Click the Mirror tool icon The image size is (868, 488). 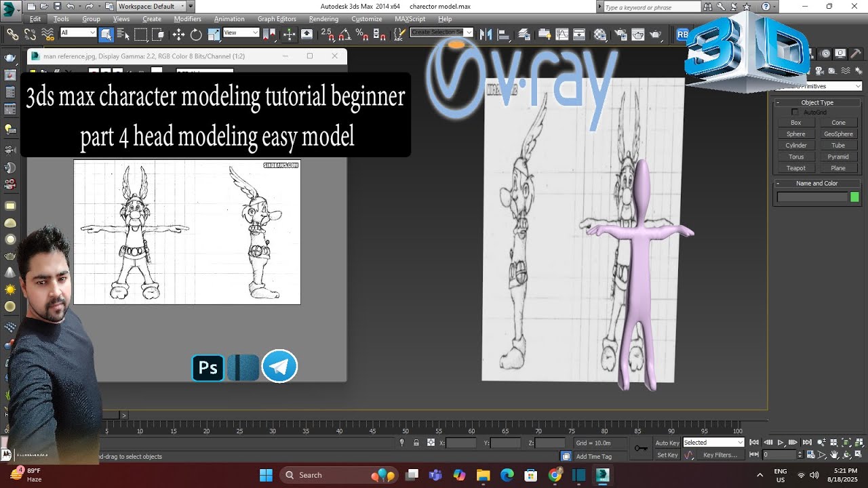tap(486, 34)
